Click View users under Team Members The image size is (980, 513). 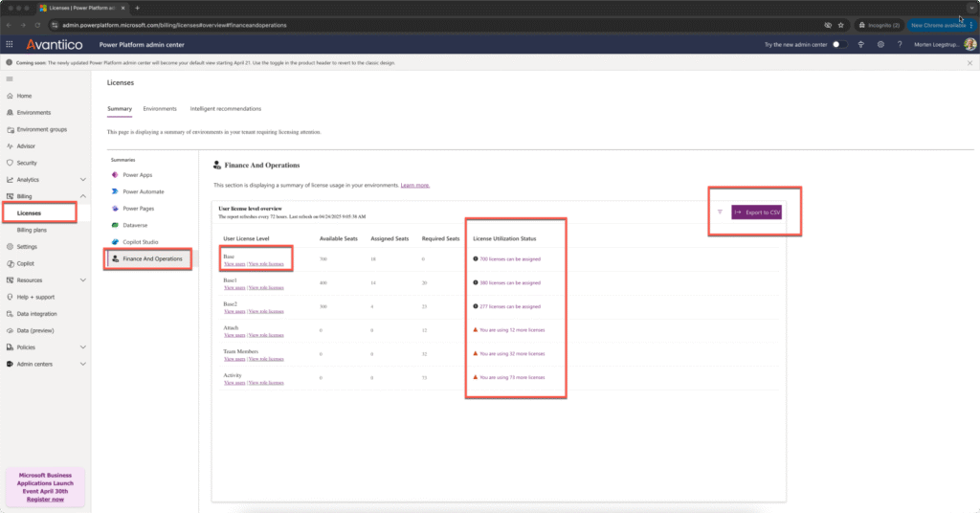[234, 359]
